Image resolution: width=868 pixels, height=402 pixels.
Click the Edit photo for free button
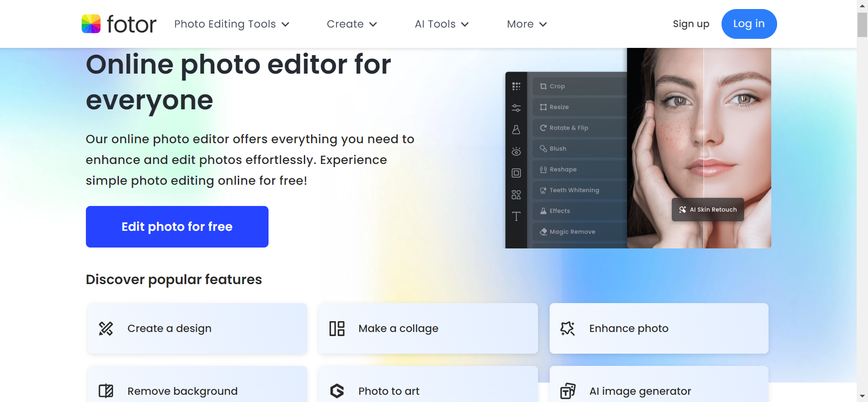pyautogui.click(x=177, y=227)
